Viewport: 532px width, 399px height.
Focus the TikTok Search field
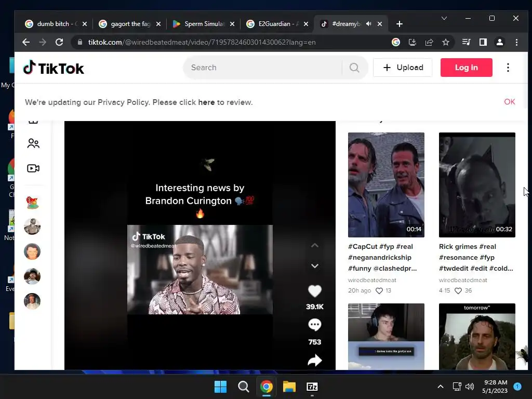(x=263, y=68)
